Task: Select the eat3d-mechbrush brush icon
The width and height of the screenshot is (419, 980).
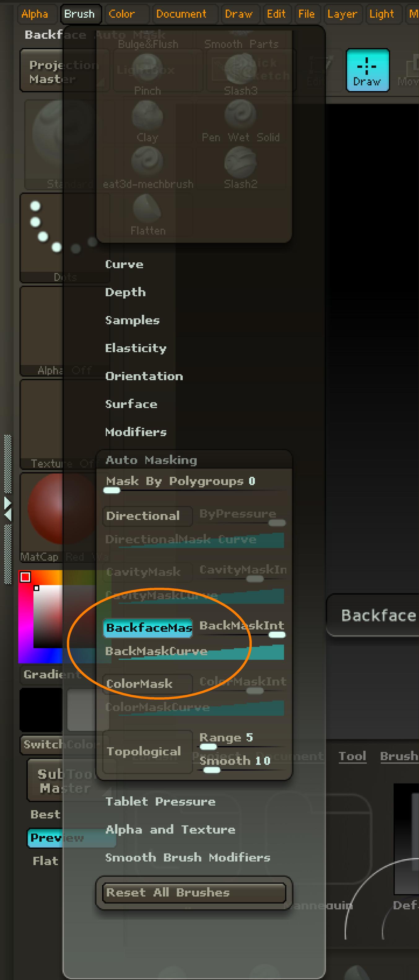Action: (x=147, y=161)
